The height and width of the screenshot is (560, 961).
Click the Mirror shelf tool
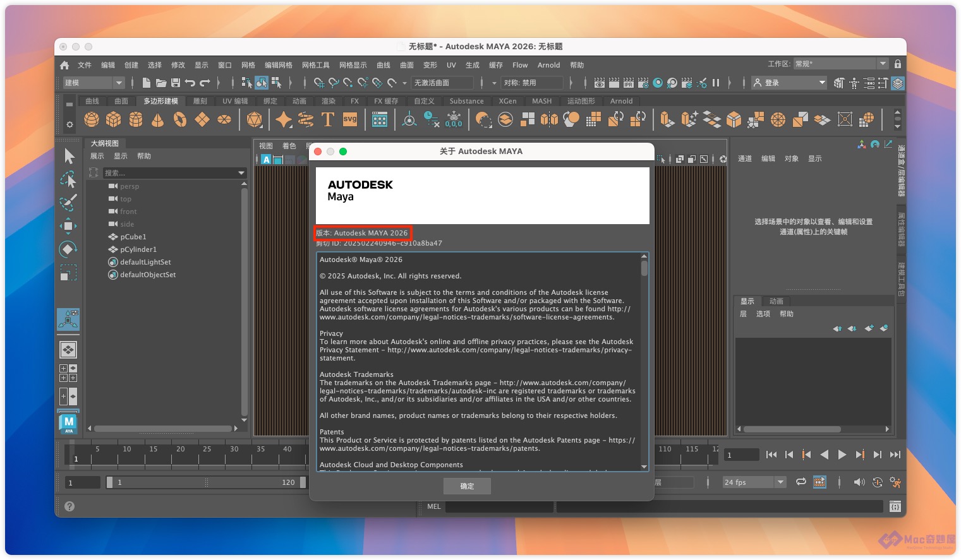[550, 119]
